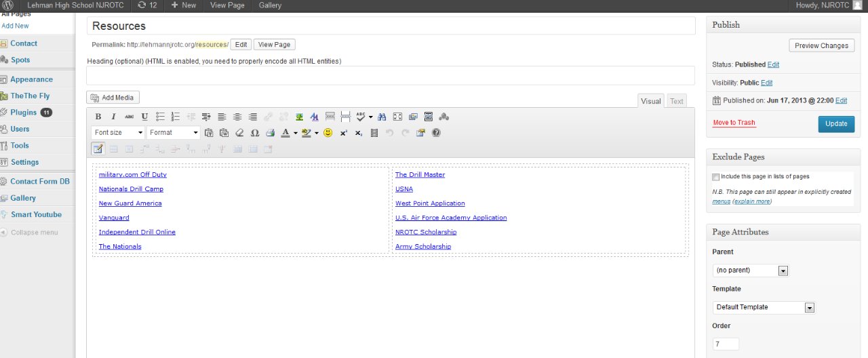Image resolution: width=868 pixels, height=358 pixels.
Task: Switch to the Text editor tab
Action: click(677, 101)
